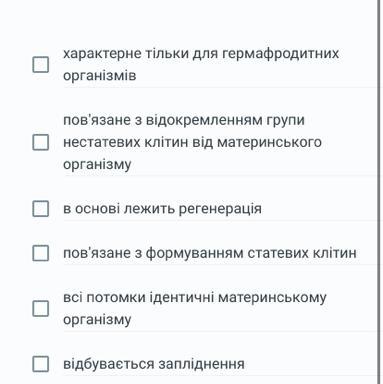
Task: Click the label text 'характерне тільки для гермафродитних організмів'
Action: (x=201, y=64)
